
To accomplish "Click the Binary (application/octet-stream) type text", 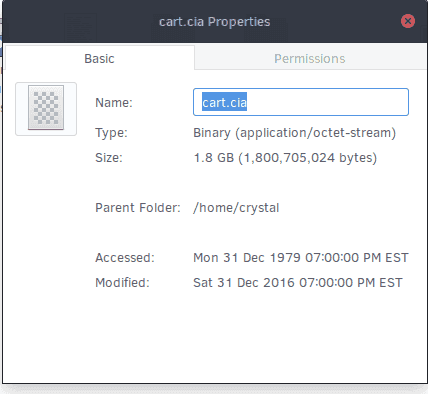I will (295, 133).
